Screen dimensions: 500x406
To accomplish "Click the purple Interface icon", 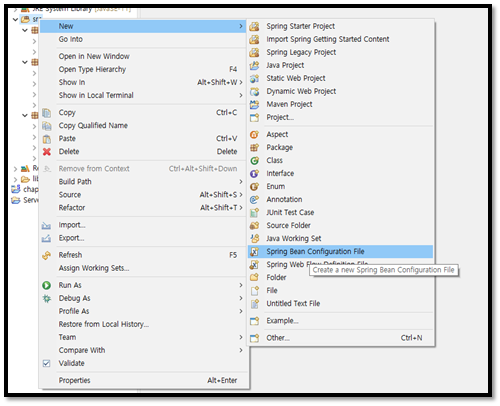I will point(254,173).
